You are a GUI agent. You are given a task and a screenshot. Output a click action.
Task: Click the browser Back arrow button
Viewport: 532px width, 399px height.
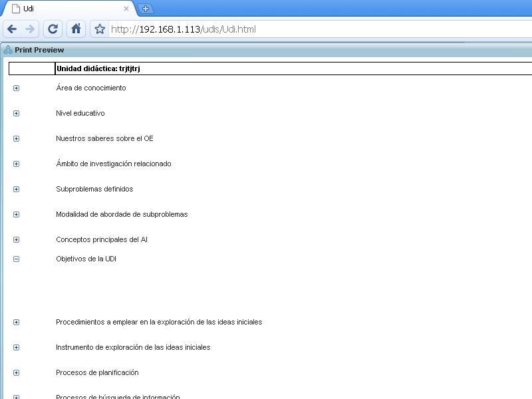coord(12,29)
